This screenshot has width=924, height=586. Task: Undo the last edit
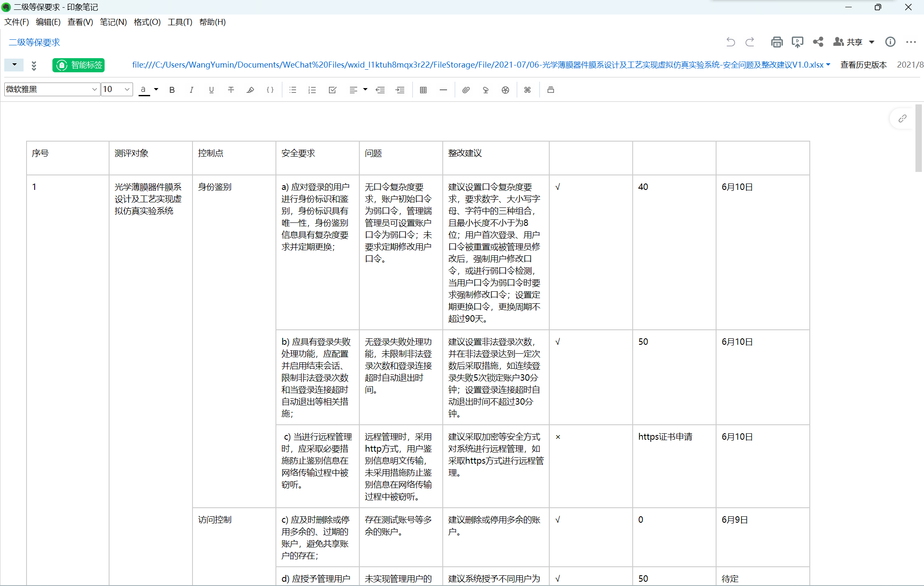(730, 42)
